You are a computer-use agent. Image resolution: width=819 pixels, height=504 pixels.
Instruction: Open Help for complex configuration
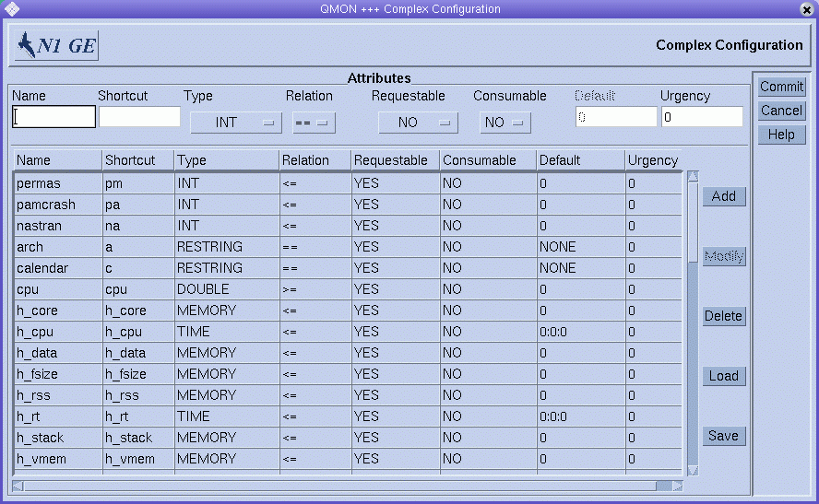pos(781,135)
